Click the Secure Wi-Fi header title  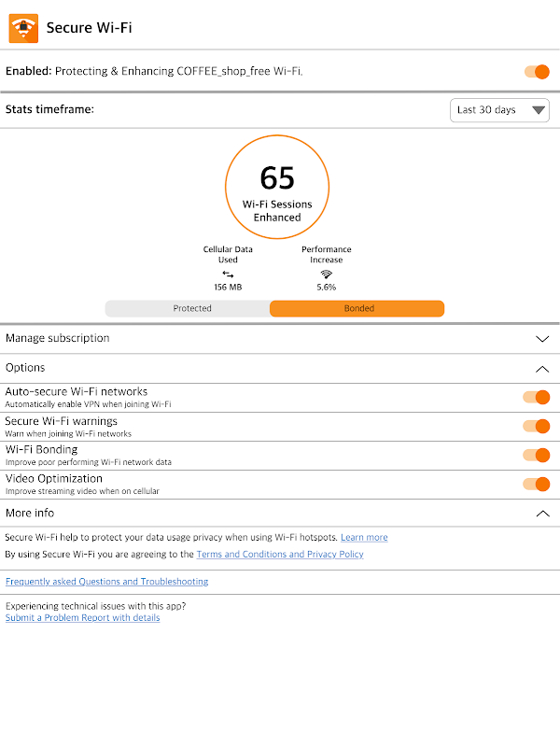pyautogui.click(x=90, y=28)
